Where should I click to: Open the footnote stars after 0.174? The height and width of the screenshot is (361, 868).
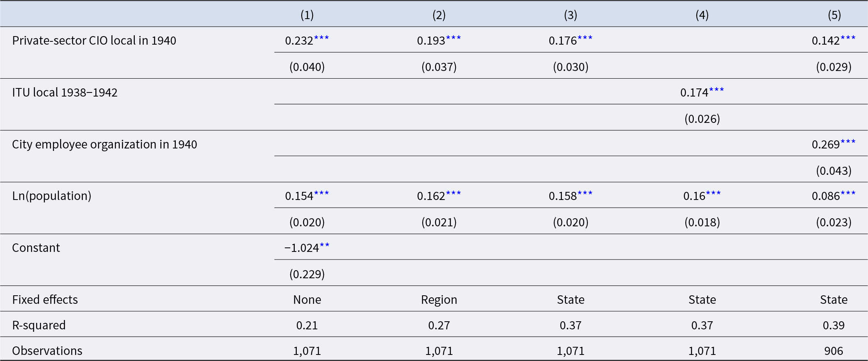(x=717, y=90)
